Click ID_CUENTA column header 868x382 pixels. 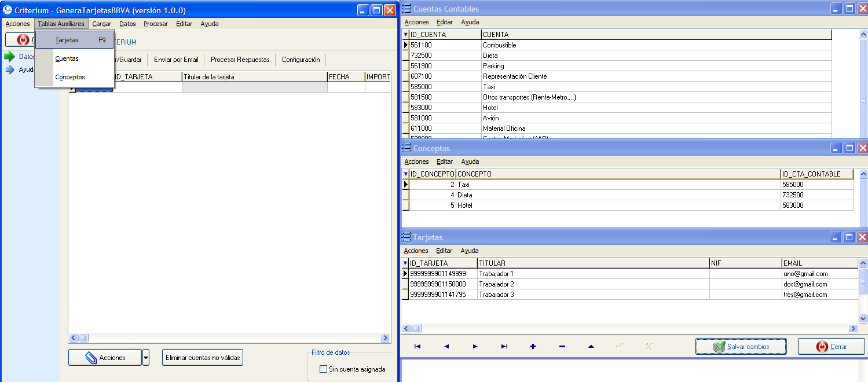click(445, 35)
